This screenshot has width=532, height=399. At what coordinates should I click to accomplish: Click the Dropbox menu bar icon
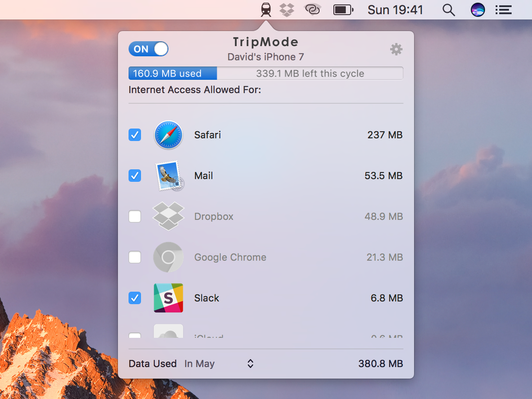(x=287, y=10)
